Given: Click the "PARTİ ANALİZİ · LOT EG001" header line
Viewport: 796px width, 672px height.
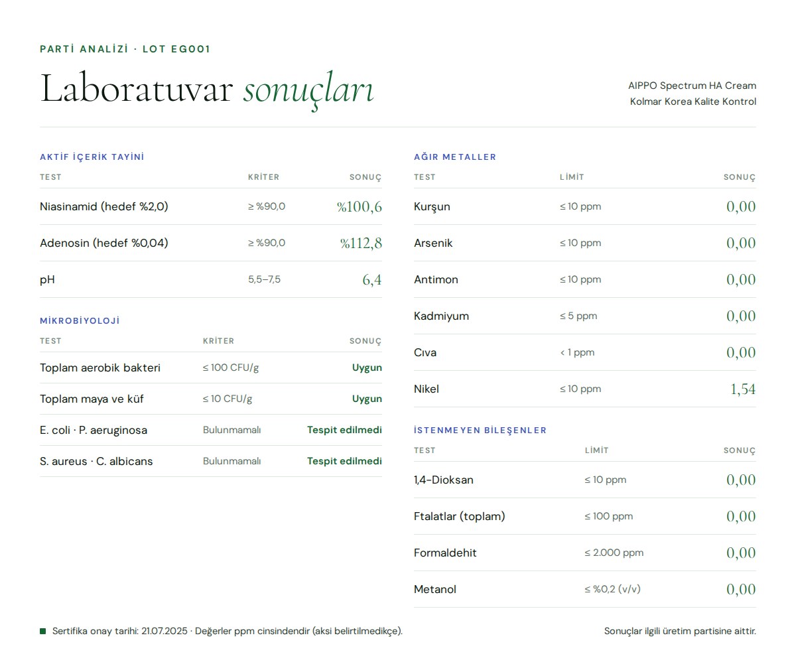Looking at the screenshot, I should coord(125,49).
